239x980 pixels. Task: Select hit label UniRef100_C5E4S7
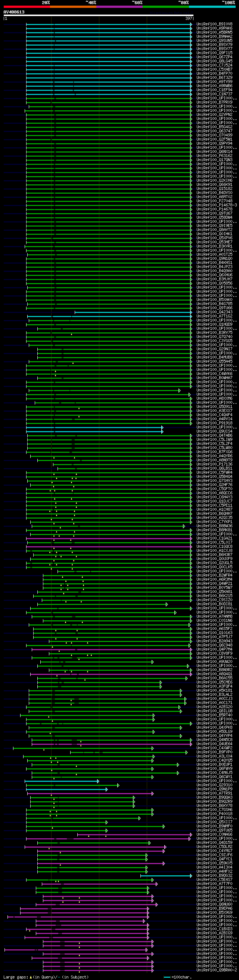[214, 879]
